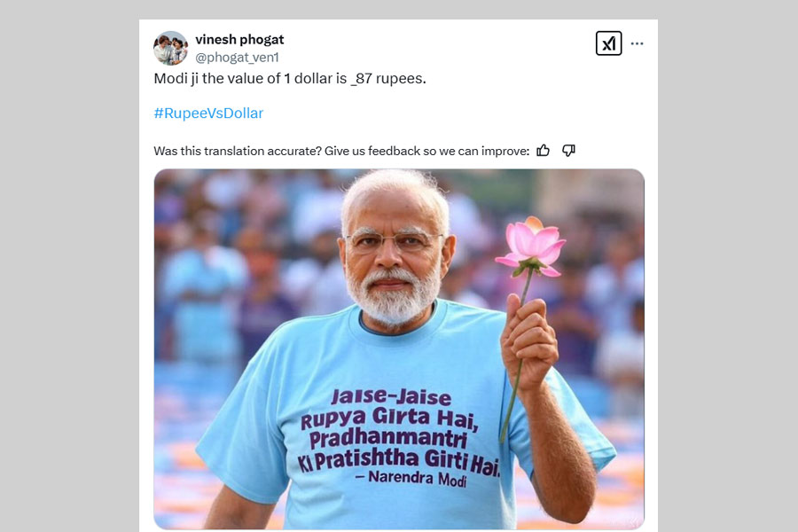The image size is (798, 532).
Task: Open the vinesh phogat display name link
Action: pos(239,40)
